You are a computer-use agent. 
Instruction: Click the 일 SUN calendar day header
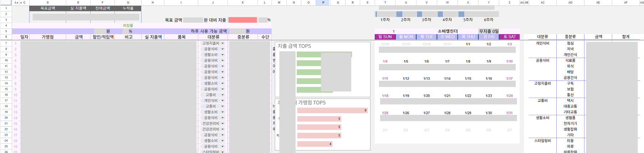coord(385,37)
